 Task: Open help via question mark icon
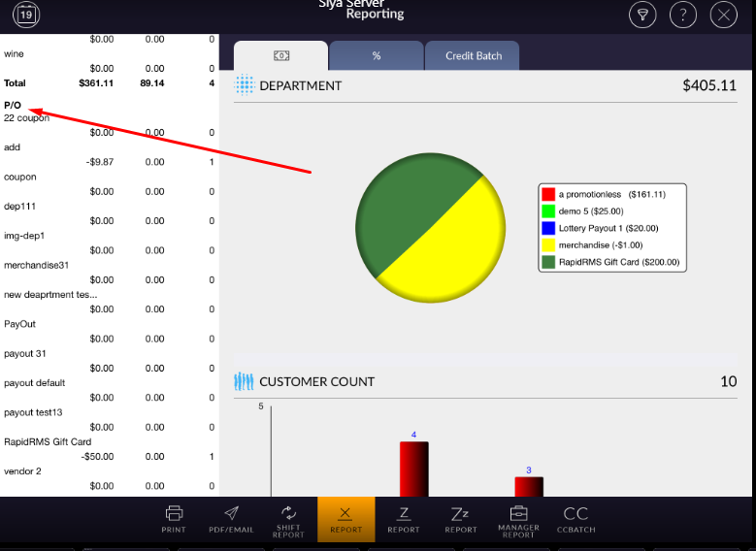683,15
